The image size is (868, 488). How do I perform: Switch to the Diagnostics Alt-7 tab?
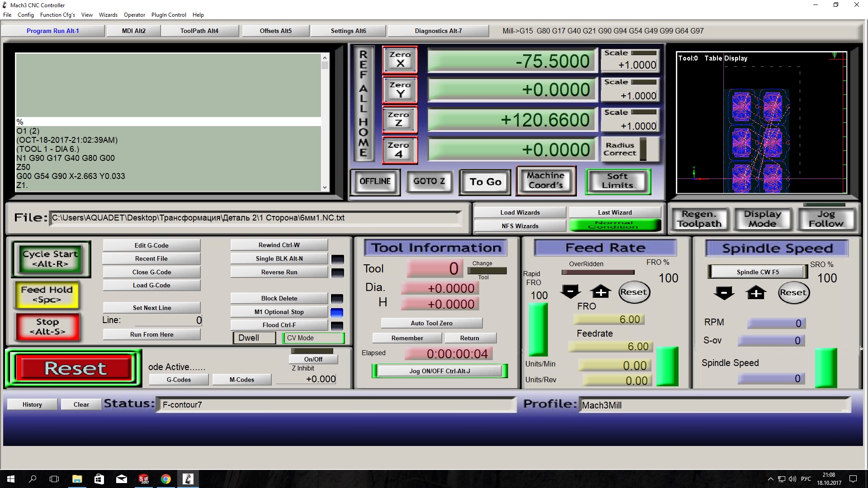click(x=438, y=31)
